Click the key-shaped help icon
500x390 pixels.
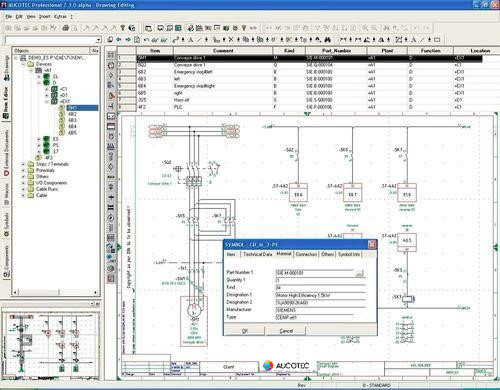(123, 28)
